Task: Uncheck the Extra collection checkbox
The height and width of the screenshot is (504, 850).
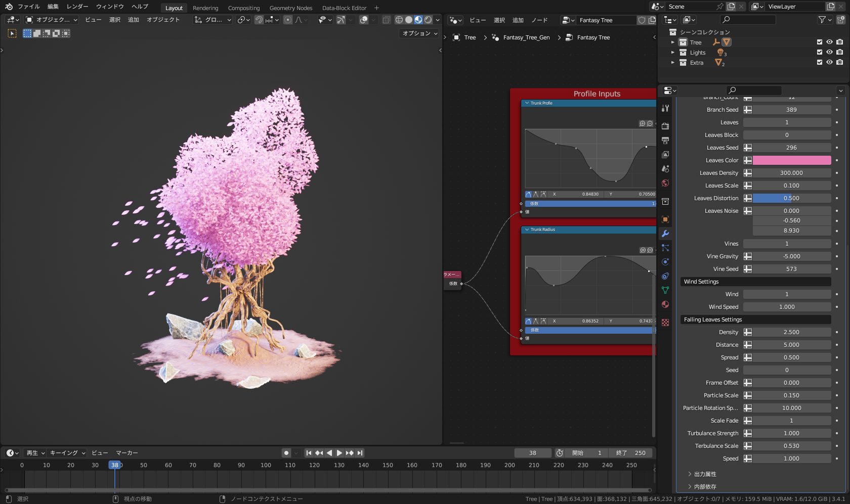Action: click(820, 62)
